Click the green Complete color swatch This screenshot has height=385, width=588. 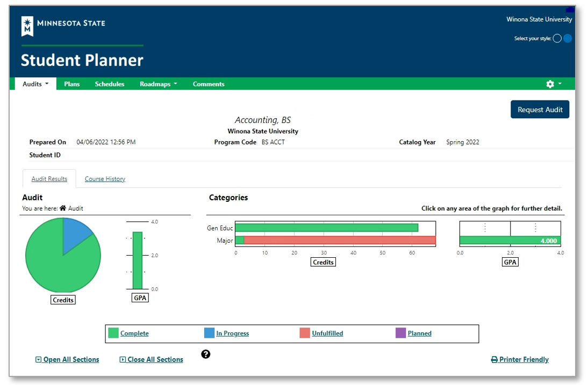click(113, 333)
